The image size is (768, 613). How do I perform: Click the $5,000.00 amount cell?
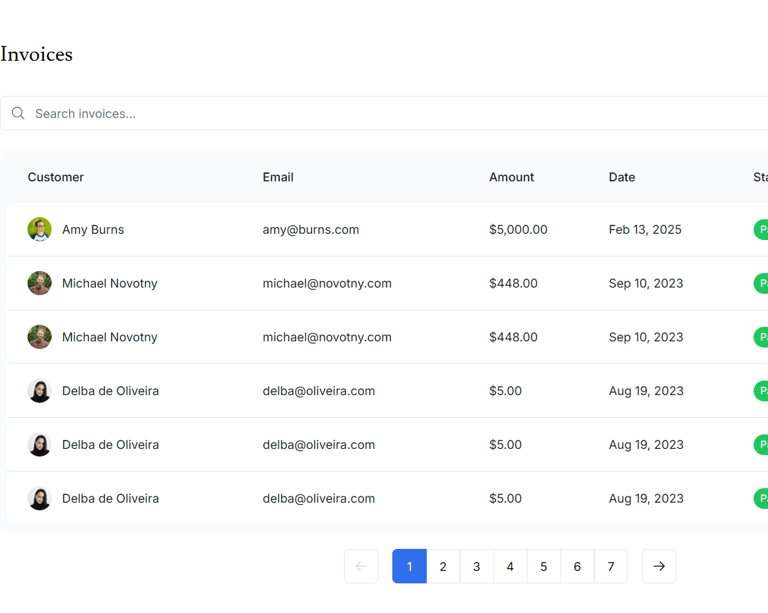[x=518, y=230]
